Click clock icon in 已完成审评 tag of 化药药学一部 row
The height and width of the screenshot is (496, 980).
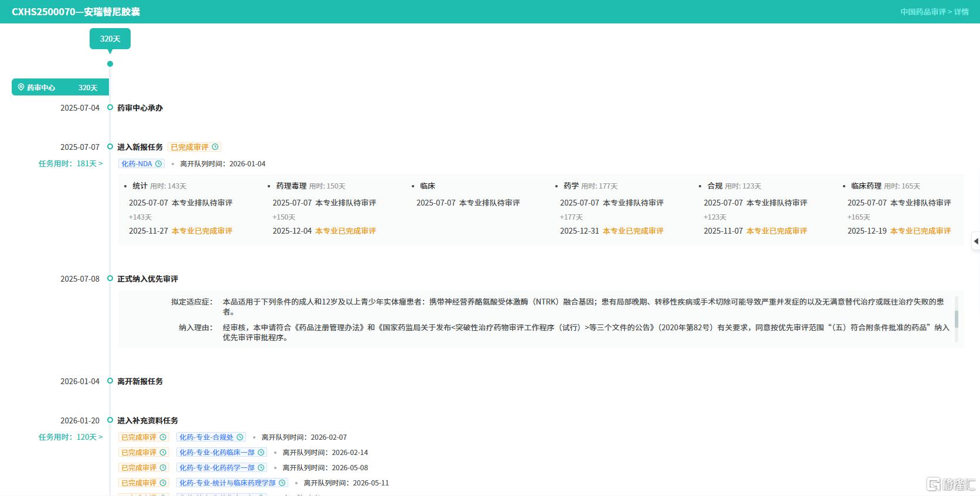pyautogui.click(x=163, y=468)
